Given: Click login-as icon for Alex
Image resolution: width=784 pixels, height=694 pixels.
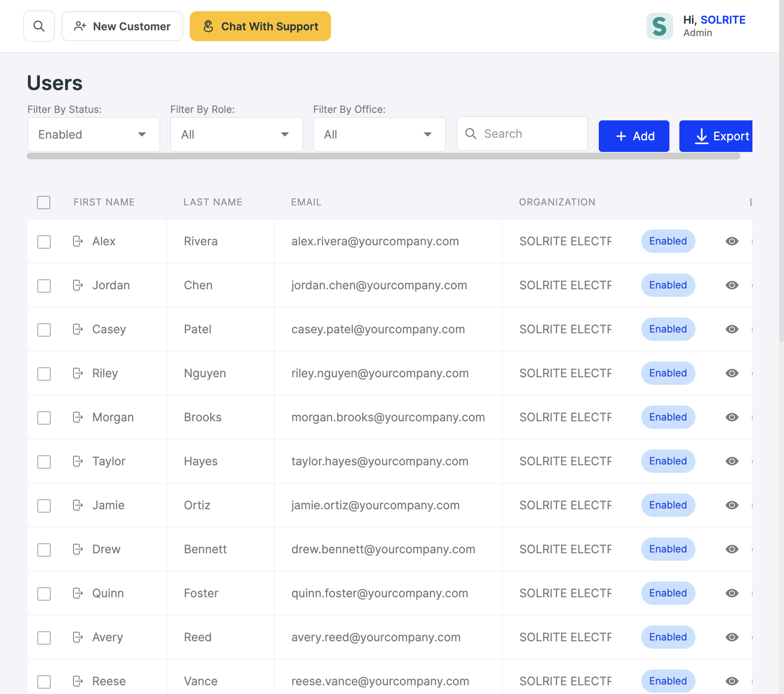Looking at the screenshot, I should click(x=78, y=241).
